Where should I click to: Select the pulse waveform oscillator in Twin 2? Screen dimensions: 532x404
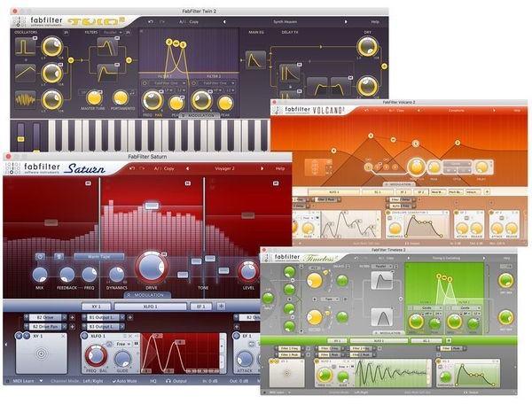[x=25, y=46]
